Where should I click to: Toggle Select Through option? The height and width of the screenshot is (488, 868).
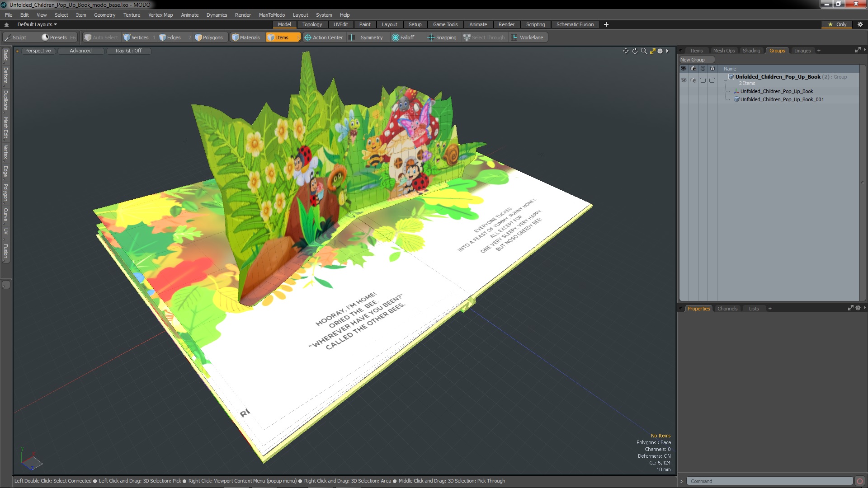(484, 38)
